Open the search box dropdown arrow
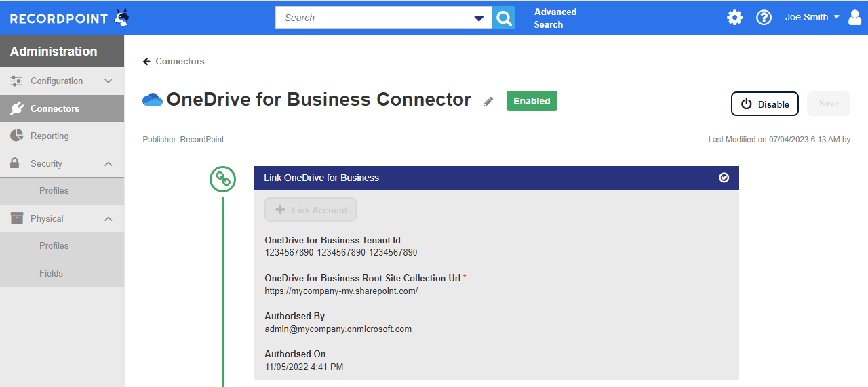 (479, 18)
